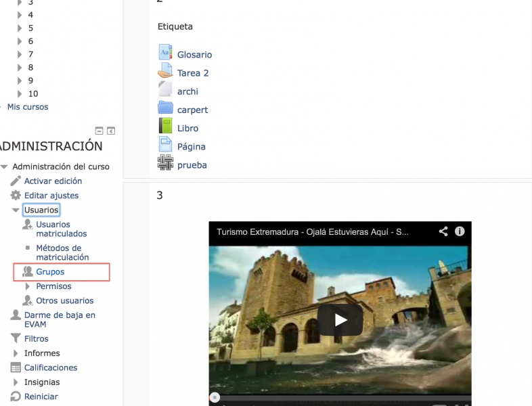Click the video info icon

click(460, 231)
